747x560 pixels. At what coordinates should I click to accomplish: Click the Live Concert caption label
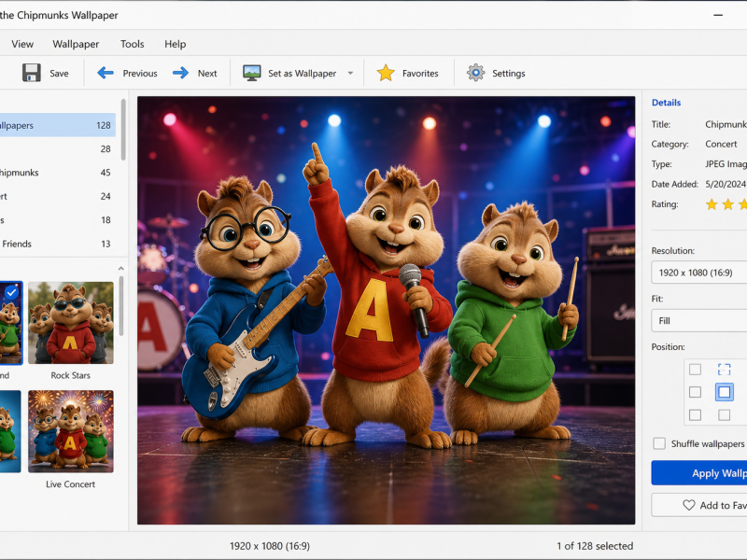tap(71, 483)
